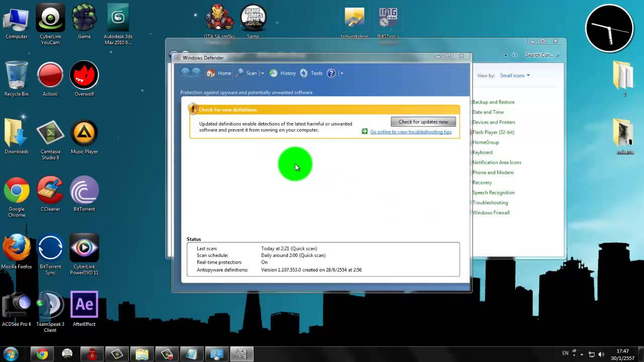Open Devices and Printers in Control Panel
The image size is (644, 362).
click(494, 122)
